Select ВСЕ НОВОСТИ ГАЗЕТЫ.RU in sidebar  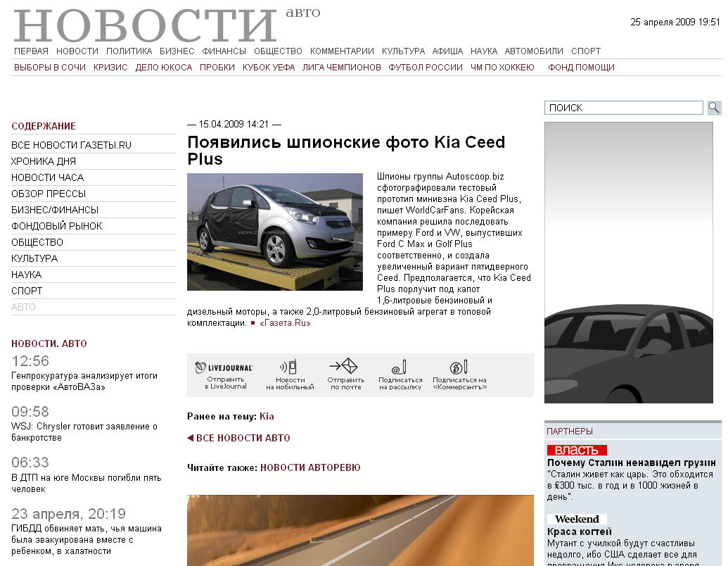tap(72, 145)
